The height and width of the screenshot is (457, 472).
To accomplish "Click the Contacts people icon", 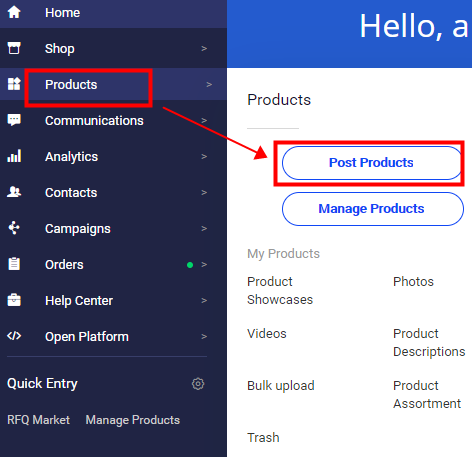I will point(14,192).
